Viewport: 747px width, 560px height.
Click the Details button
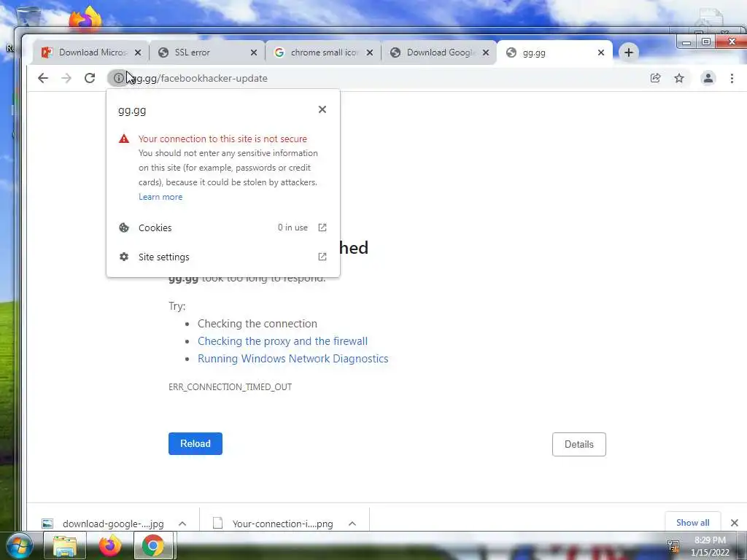pyautogui.click(x=578, y=444)
